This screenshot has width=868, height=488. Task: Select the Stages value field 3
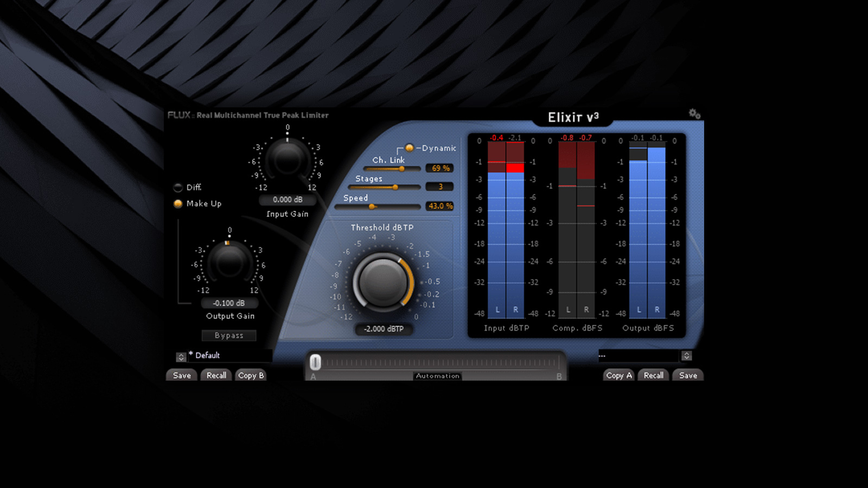point(440,187)
